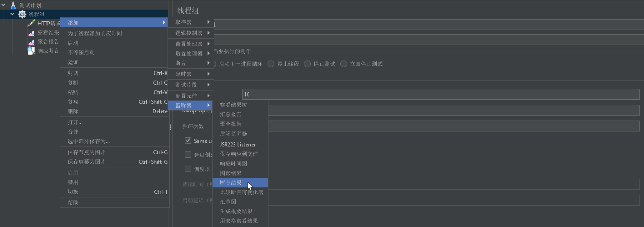Click the Thread Group gear icon
The height and width of the screenshot is (227, 644).
22,14
